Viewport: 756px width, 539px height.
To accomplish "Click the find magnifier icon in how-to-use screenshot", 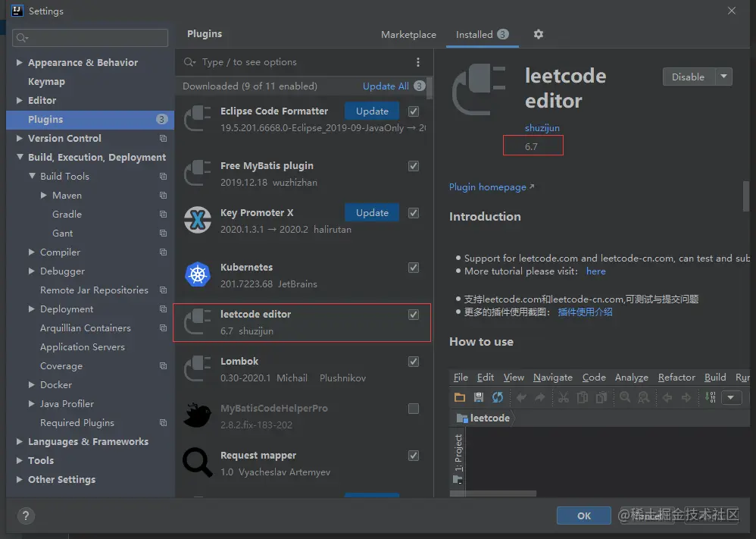I will (x=625, y=397).
